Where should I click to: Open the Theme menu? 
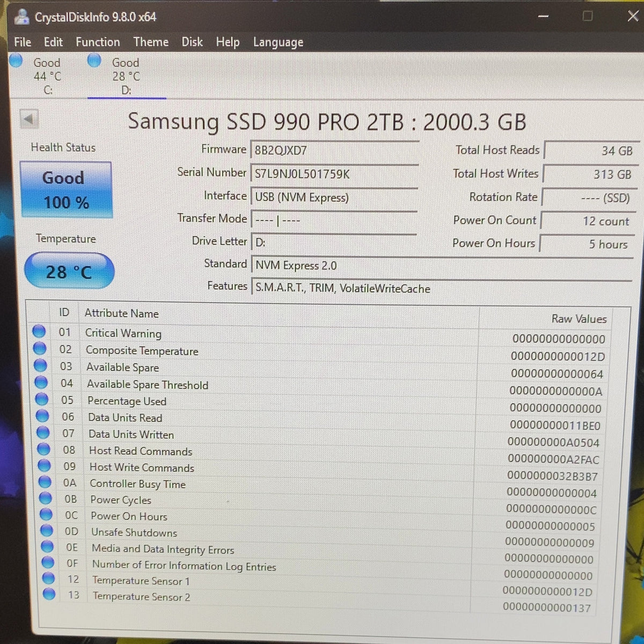151,42
